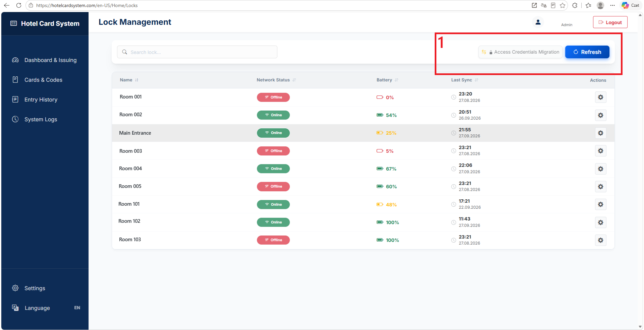Click the 54% battery value for Room 002

click(x=391, y=115)
